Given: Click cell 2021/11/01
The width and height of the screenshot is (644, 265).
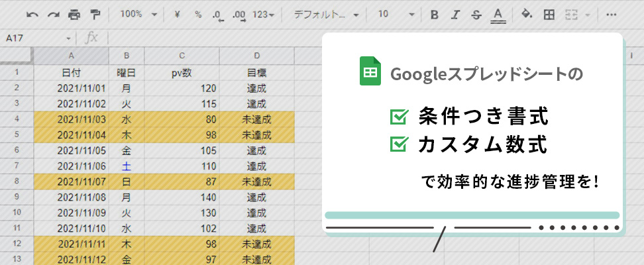Looking at the screenshot, I should tap(71, 88).
